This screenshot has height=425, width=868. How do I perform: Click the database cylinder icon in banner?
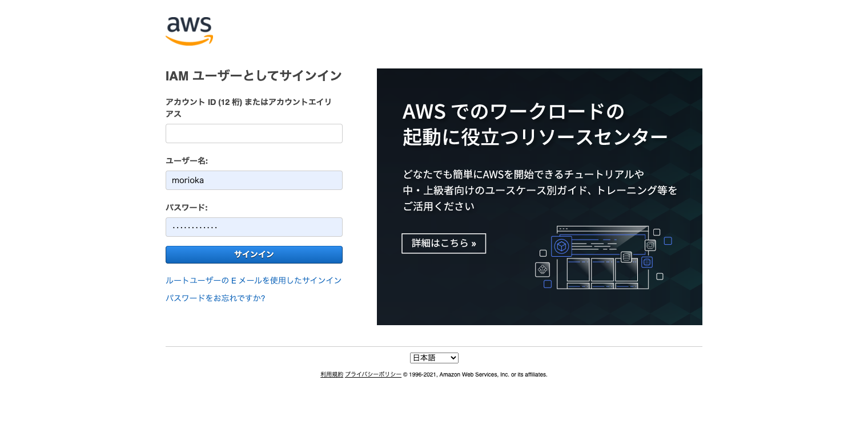pos(626,257)
